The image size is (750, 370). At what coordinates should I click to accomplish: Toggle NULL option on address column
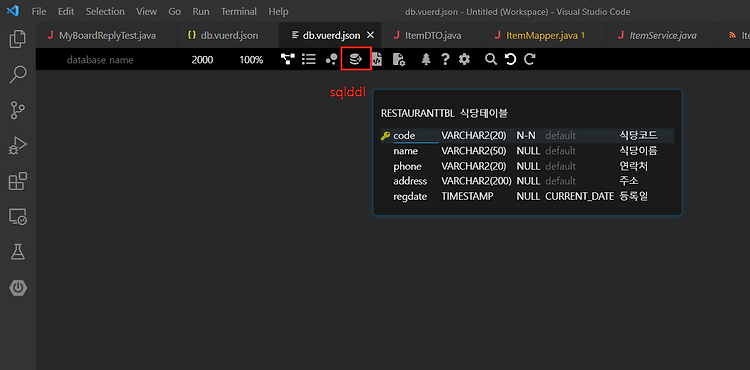(x=528, y=181)
